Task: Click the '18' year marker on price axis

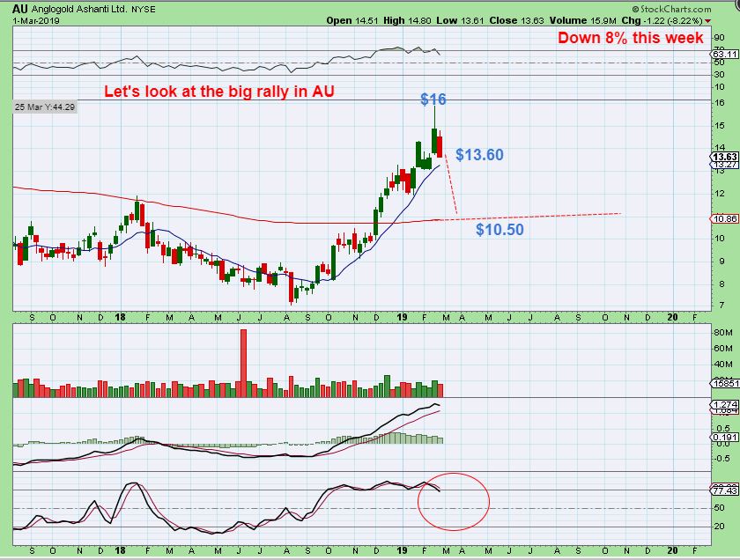Action: (121, 317)
